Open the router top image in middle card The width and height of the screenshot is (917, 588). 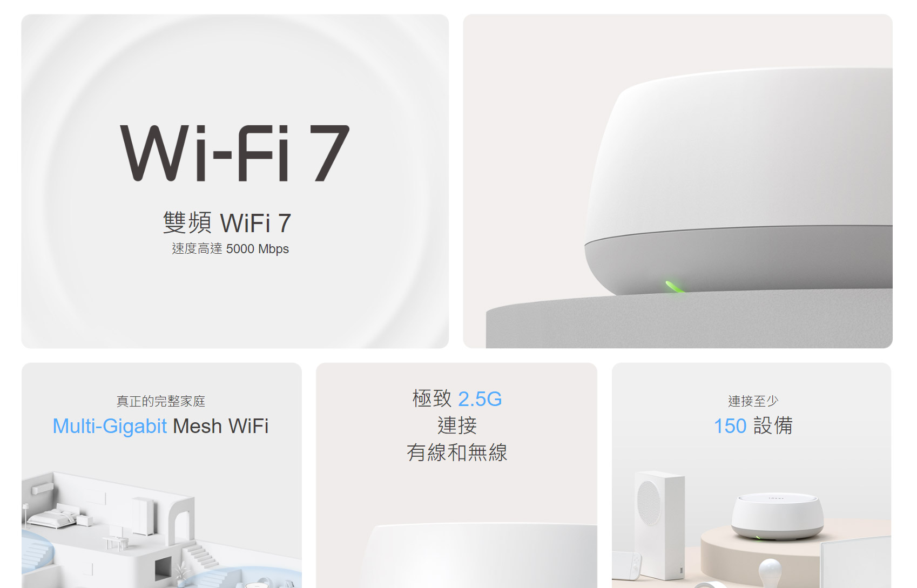(x=479, y=555)
